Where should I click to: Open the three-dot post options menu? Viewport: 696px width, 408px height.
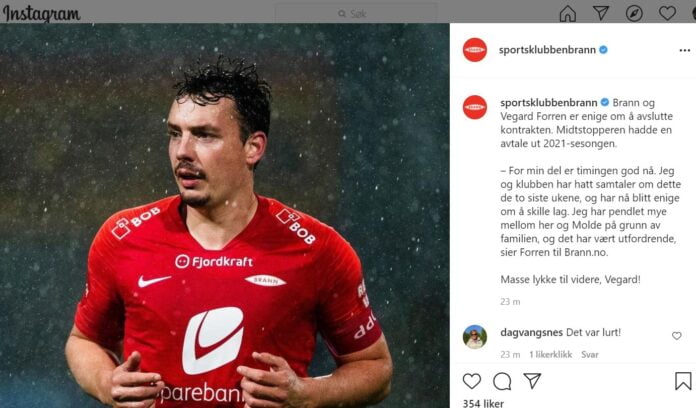pyautogui.click(x=684, y=50)
